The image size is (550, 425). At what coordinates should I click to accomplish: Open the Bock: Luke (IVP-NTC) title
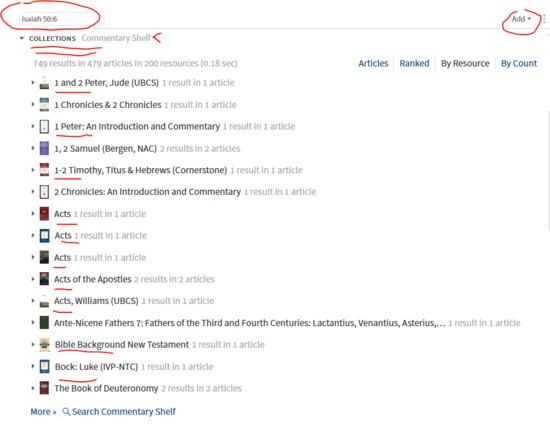coord(96,367)
